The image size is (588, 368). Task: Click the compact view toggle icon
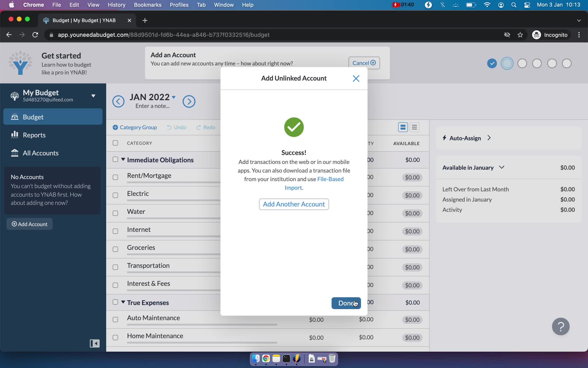tap(414, 127)
